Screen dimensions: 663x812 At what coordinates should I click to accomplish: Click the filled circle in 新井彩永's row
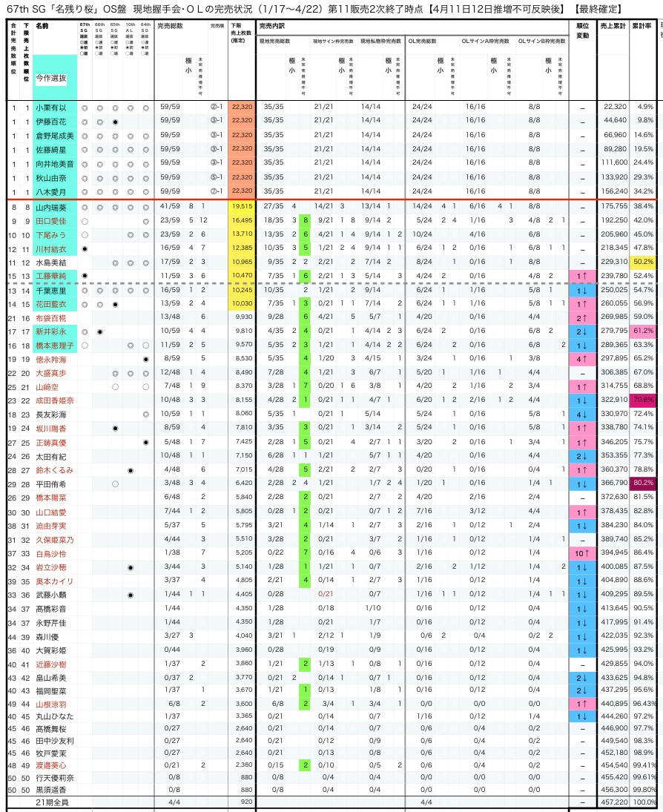pyautogui.click(x=99, y=331)
